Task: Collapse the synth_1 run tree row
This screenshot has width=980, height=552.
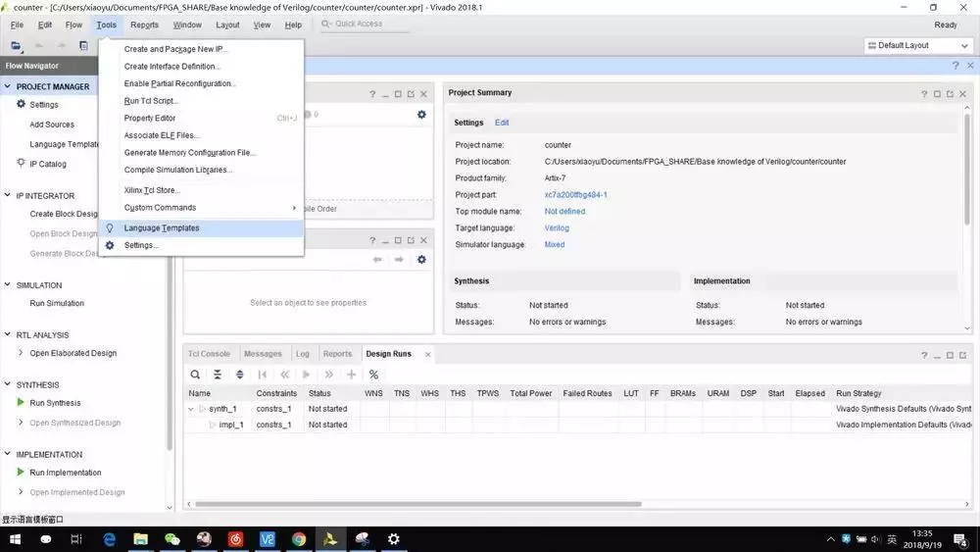Action: pyautogui.click(x=191, y=409)
